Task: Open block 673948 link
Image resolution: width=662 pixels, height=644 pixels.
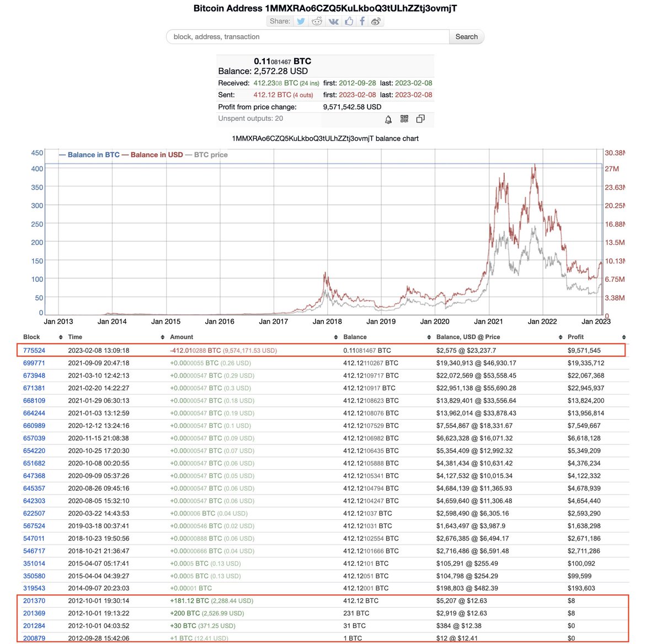Action: point(34,375)
